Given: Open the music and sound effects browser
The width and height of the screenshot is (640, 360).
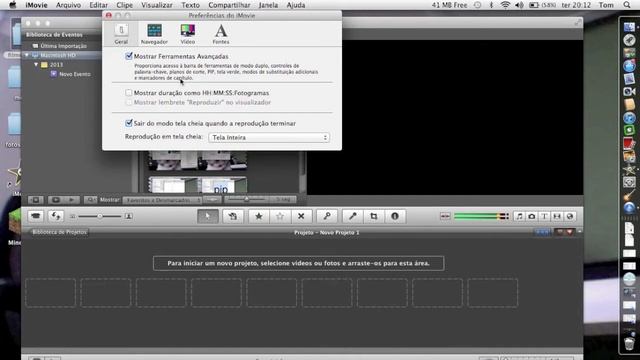Looking at the screenshot, I should point(519,216).
